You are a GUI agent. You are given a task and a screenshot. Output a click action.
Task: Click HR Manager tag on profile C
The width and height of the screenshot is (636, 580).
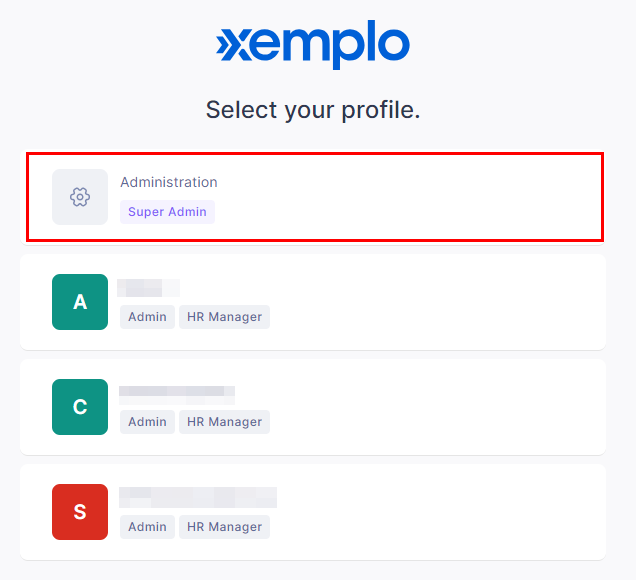pyautogui.click(x=224, y=422)
